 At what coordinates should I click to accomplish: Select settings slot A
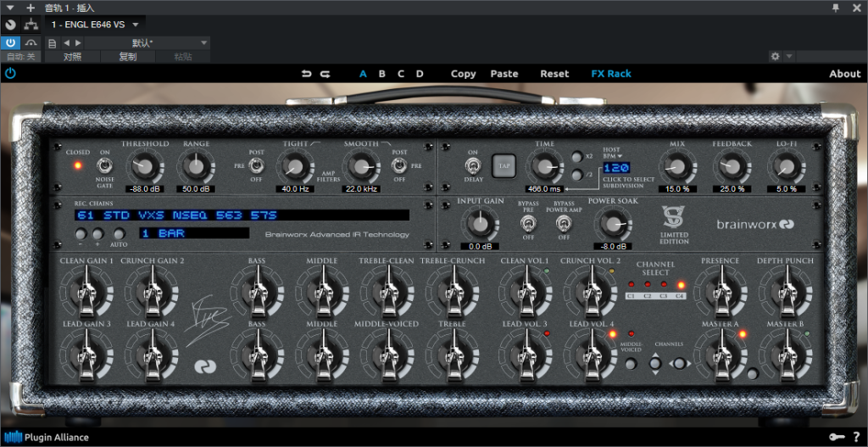(363, 74)
